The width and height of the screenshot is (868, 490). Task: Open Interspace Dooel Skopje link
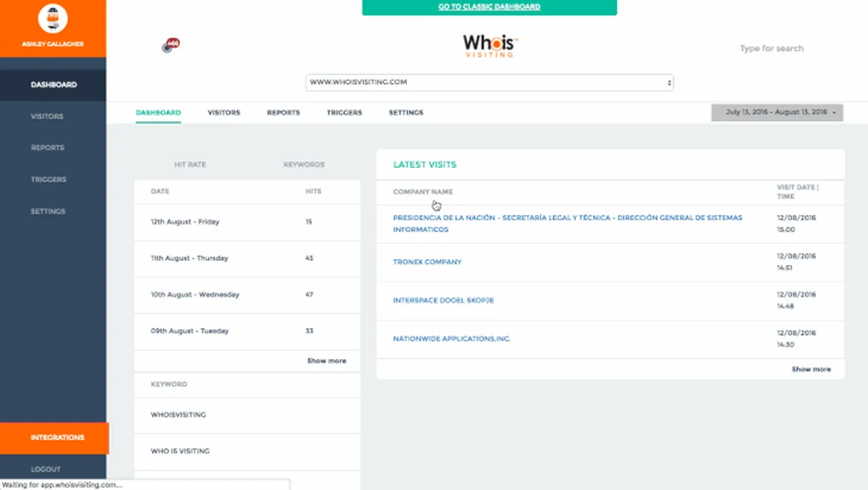point(443,300)
